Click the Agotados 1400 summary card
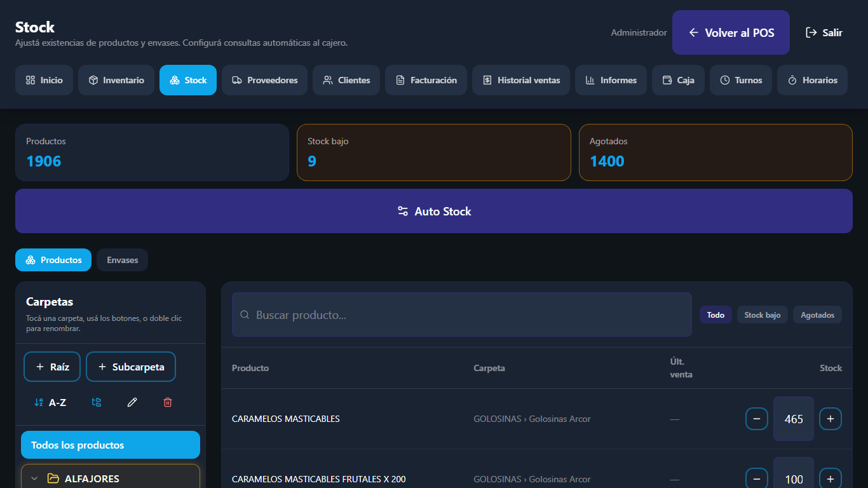The height and width of the screenshot is (488, 868). [715, 152]
